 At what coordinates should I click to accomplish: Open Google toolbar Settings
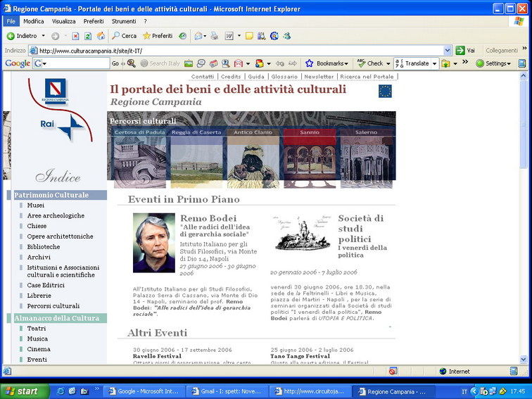(493, 63)
